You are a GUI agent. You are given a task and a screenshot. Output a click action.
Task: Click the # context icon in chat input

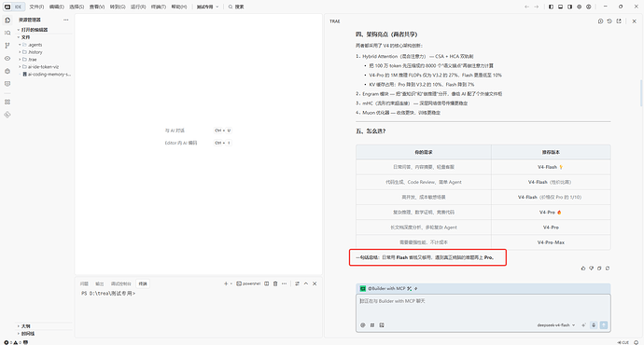[372, 324]
